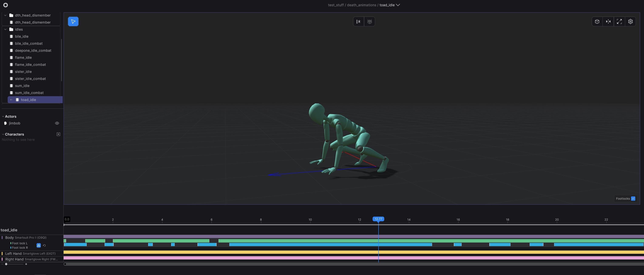Click the 3D cube view icon
Image resolution: width=644 pixels, height=275 pixels.
point(597,21)
